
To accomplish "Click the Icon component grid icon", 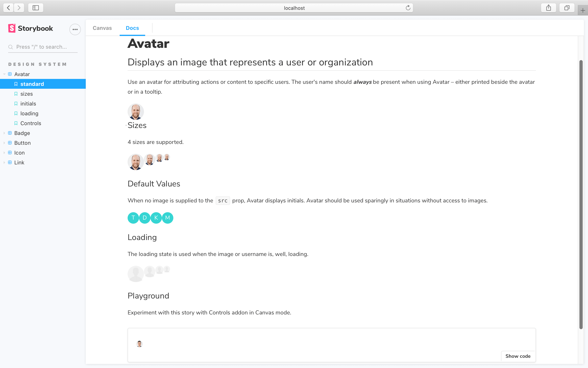I will click(10, 153).
